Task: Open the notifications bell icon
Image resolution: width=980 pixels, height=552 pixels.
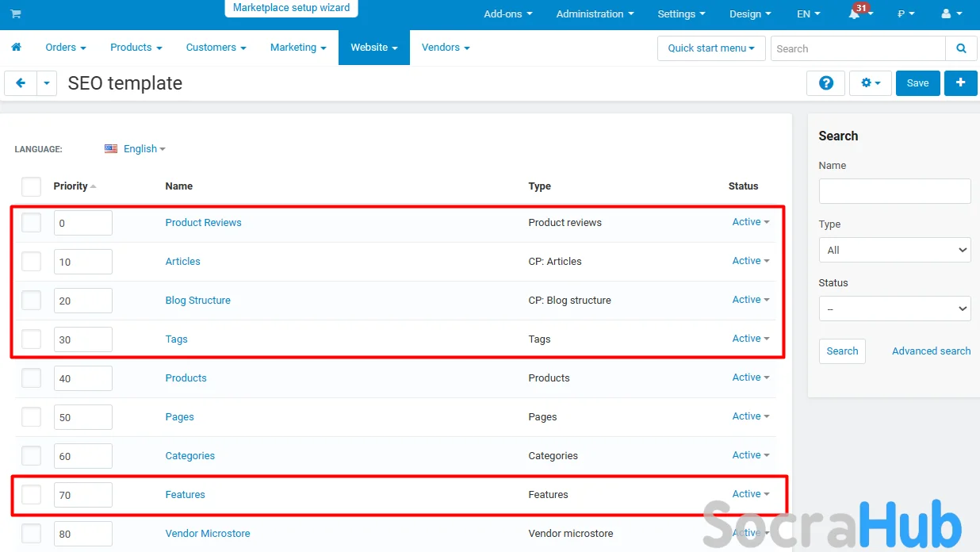Action: coord(855,14)
